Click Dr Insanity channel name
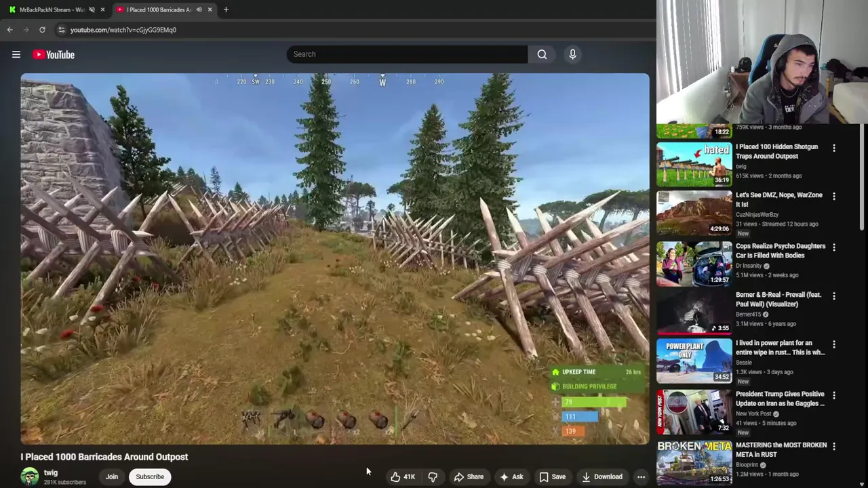 tap(749, 266)
